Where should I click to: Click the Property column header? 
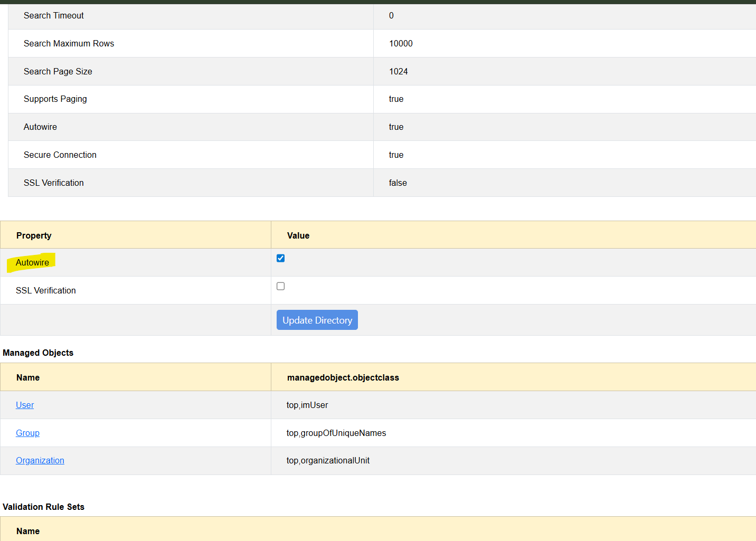(x=34, y=235)
